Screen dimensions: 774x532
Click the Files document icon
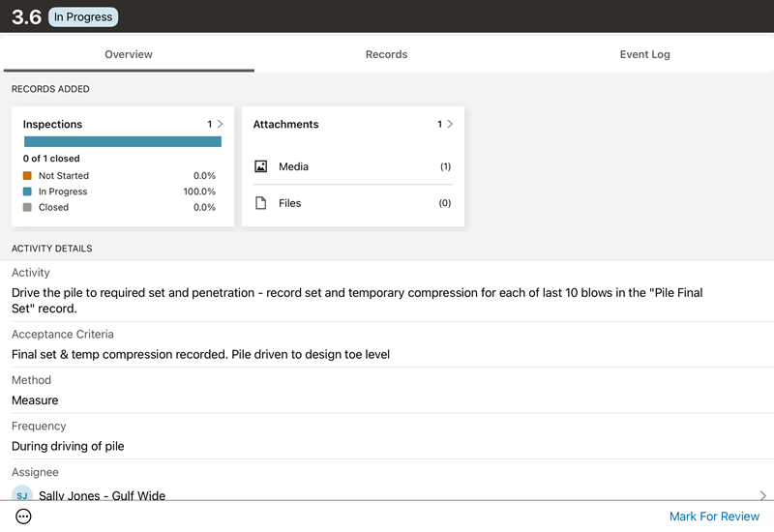coord(260,203)
